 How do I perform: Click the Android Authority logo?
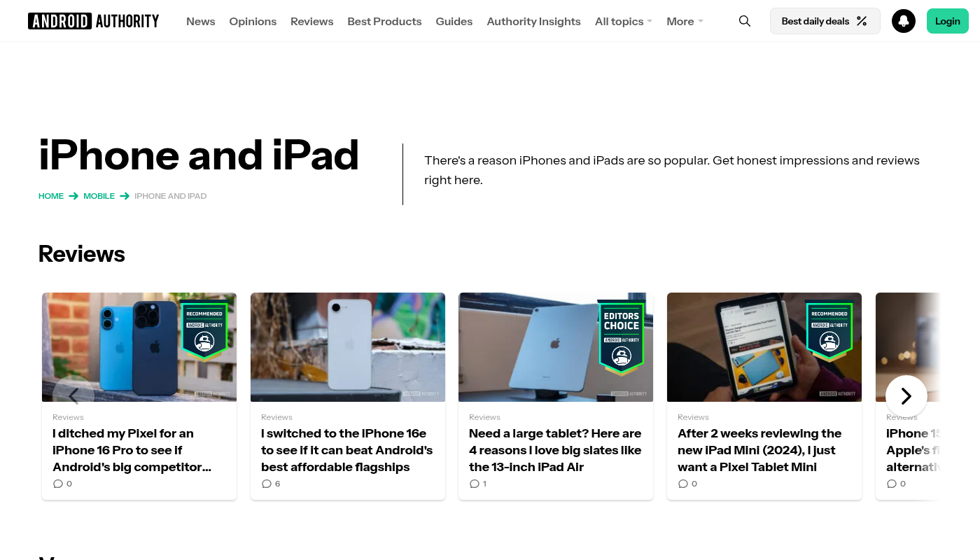coord(94,21)
